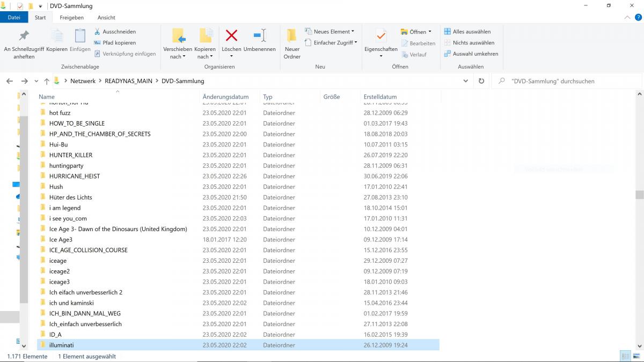This screenshot has width=644, height=362.
Task: Collapse the ribbon with chevron
Action: (626, 17)
